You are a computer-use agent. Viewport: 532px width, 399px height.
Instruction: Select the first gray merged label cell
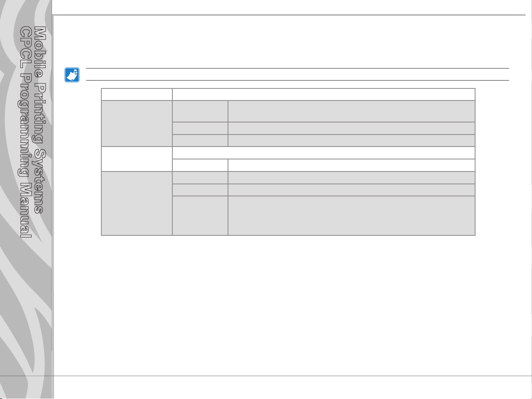point(137,123)
